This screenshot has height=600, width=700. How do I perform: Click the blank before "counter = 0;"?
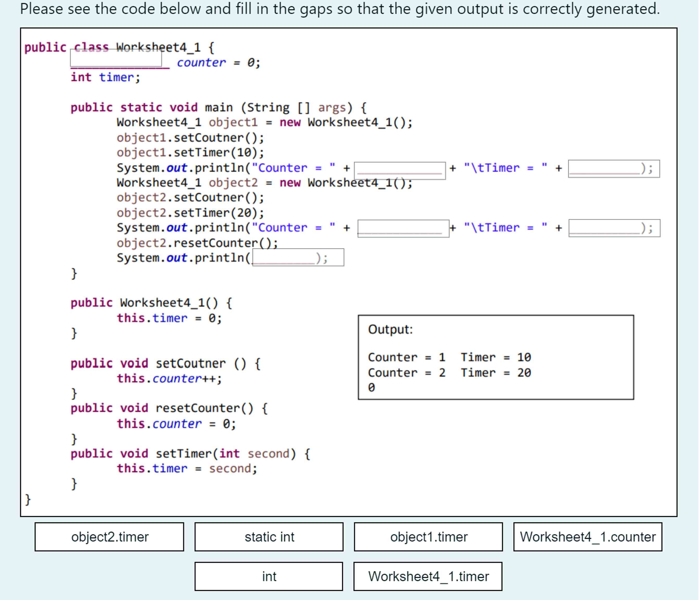point(116,59)
